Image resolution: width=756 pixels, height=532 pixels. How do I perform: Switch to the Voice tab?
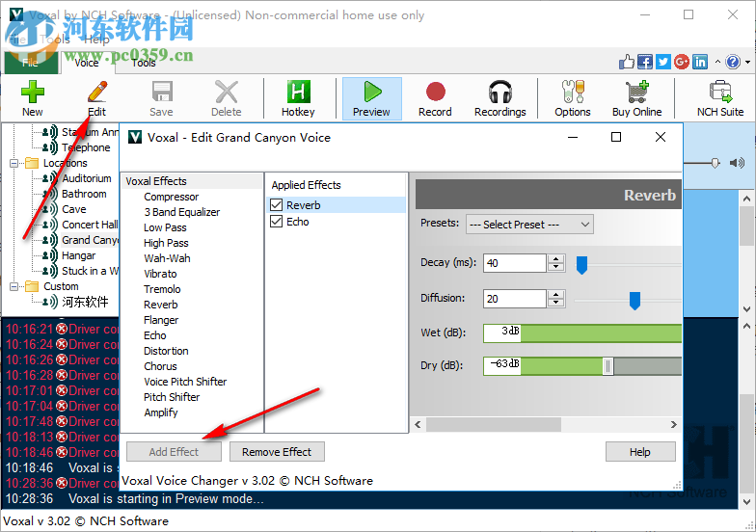point(87,63)
